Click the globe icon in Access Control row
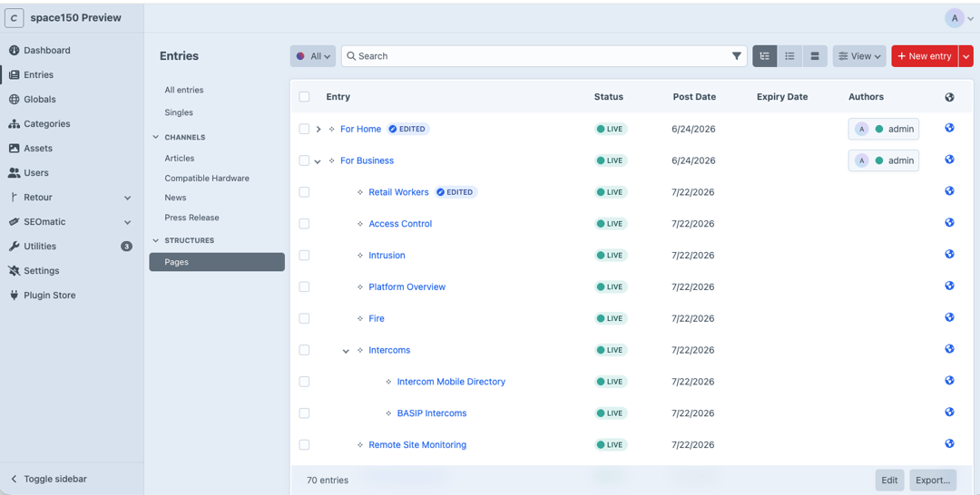 (x=949, y=222)
